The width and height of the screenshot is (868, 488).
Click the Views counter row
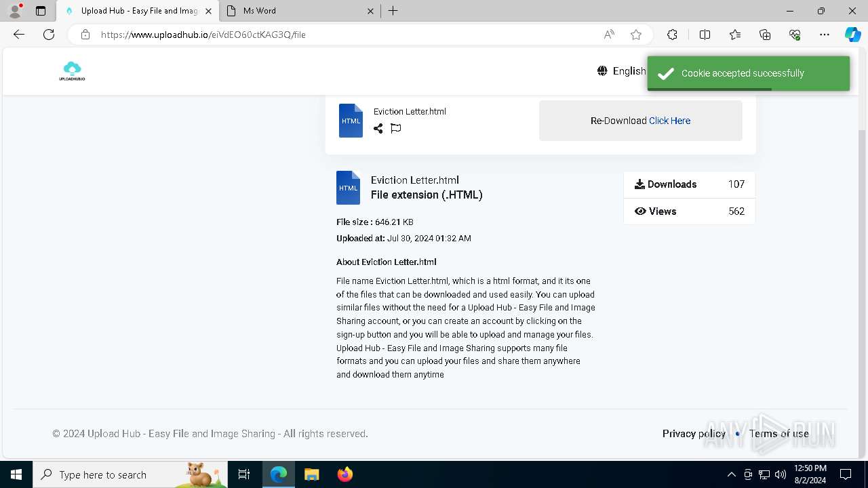(x=689, y=211)
